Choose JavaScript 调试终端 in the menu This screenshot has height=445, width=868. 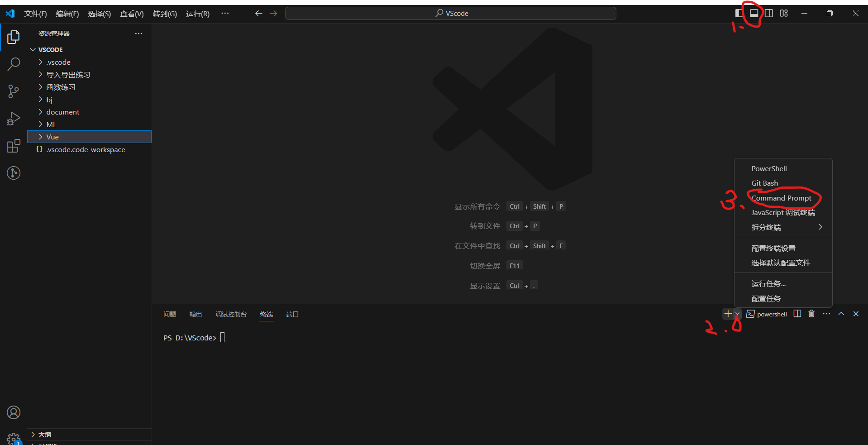pyautogui.click(x=783, y=212)
